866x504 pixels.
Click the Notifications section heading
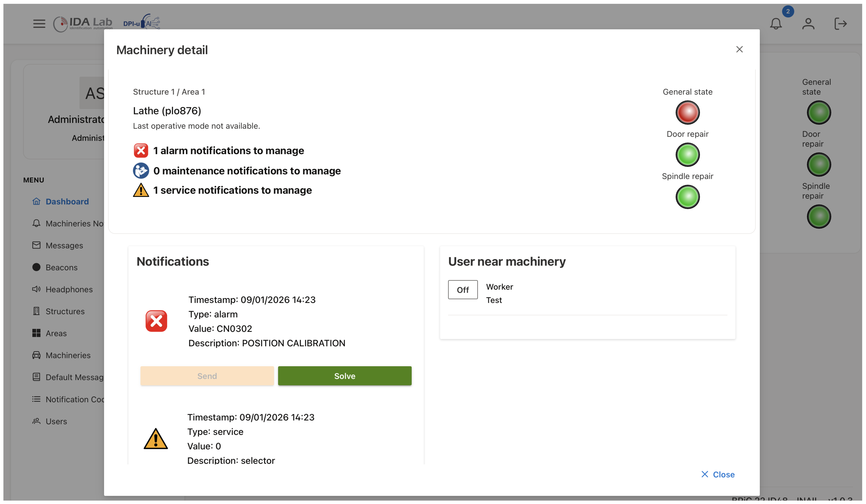[x=172, y=262]
